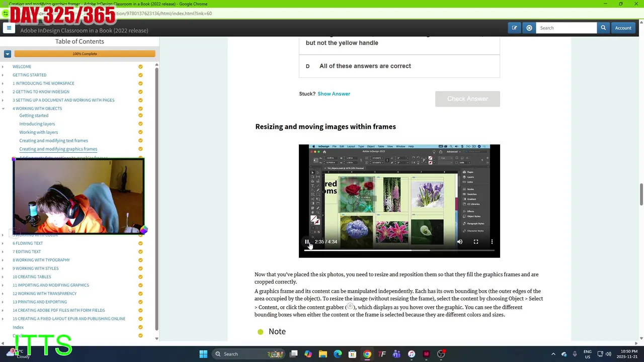Show hidden system tray icons chevron
This screenshot has height=362, width=644.
click(553, 354)
